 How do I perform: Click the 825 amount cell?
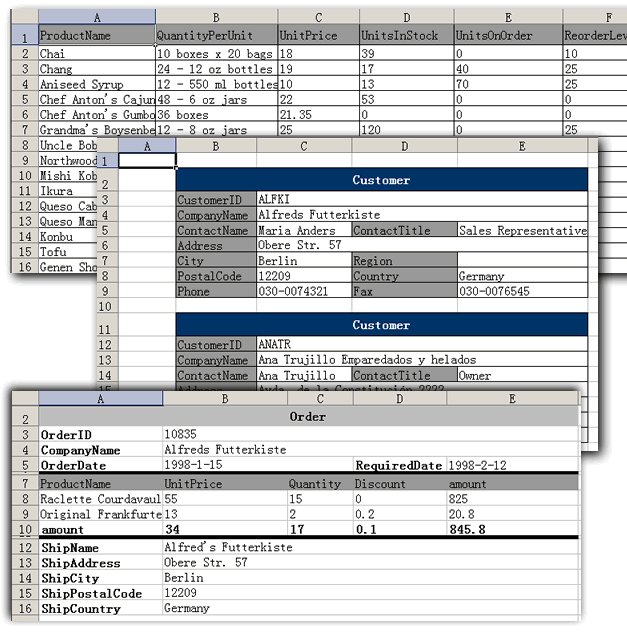(513, 499)
